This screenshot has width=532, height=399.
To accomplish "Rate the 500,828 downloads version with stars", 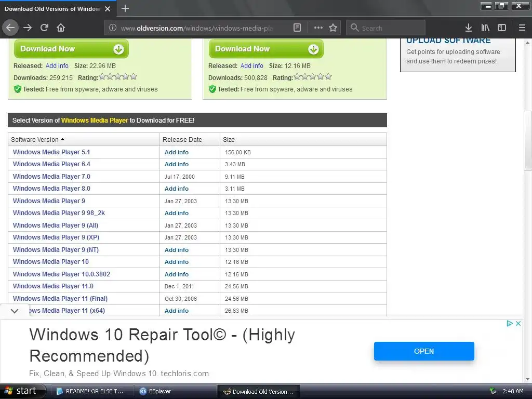I will (312, 77).
